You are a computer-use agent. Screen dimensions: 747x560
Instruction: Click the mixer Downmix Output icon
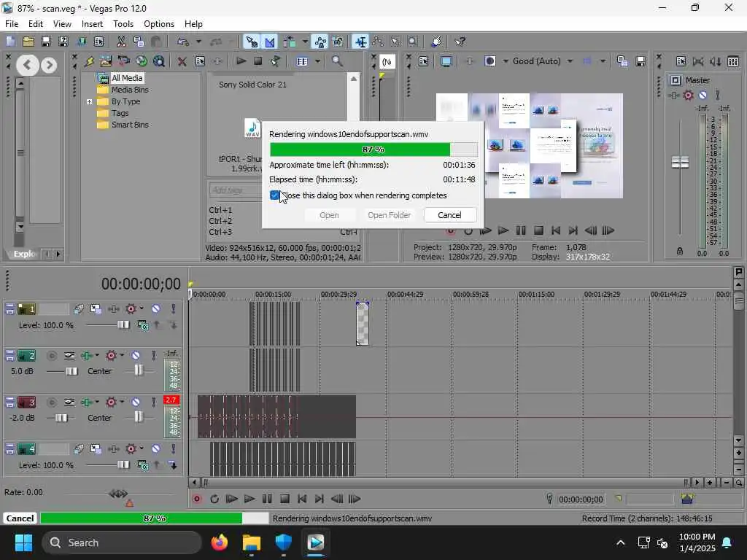point(698,61)
